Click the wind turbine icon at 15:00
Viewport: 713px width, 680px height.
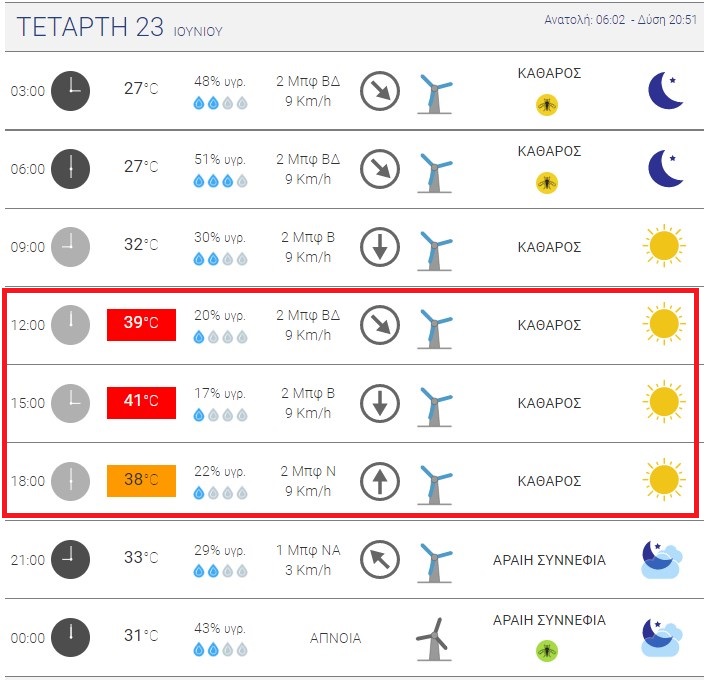tap(435, 407)
